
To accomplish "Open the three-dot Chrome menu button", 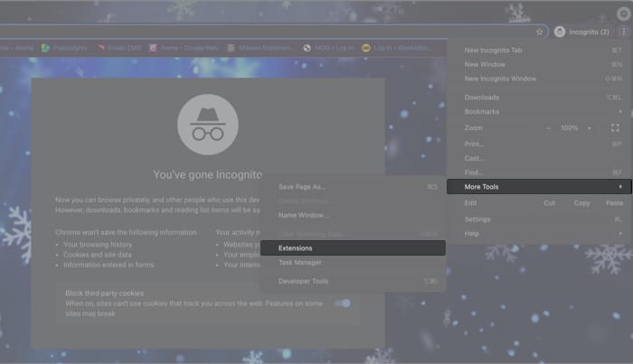I will (624, 32).
